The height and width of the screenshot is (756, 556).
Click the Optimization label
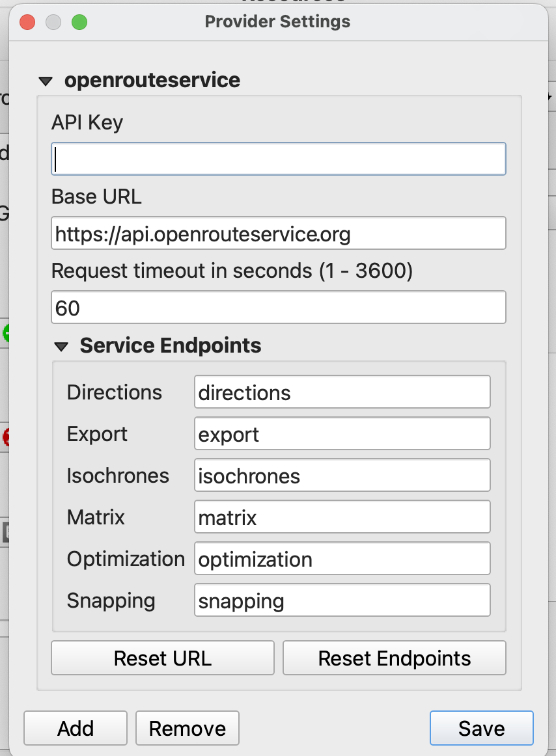pyautogui.click(x=126, y=560)
